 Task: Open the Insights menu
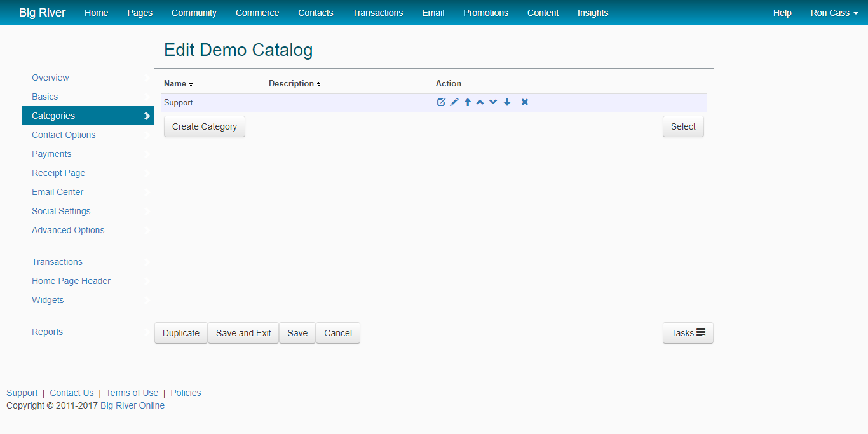(x=593, y=13)
